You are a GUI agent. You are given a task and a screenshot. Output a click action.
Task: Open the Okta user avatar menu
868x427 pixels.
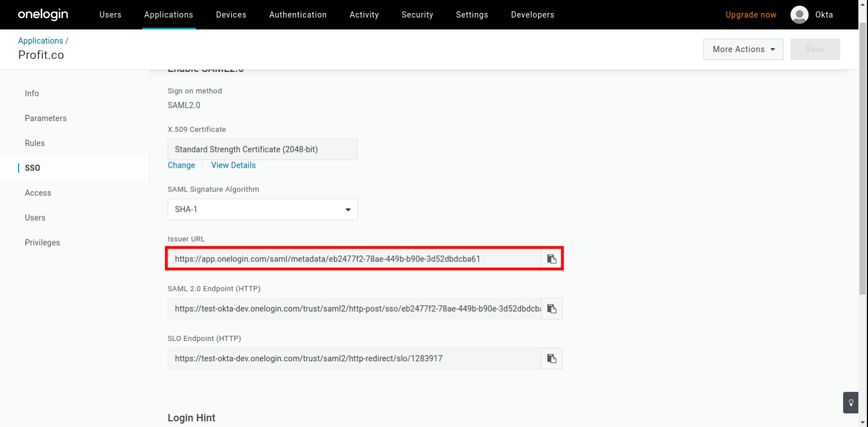tap(799, 15)
